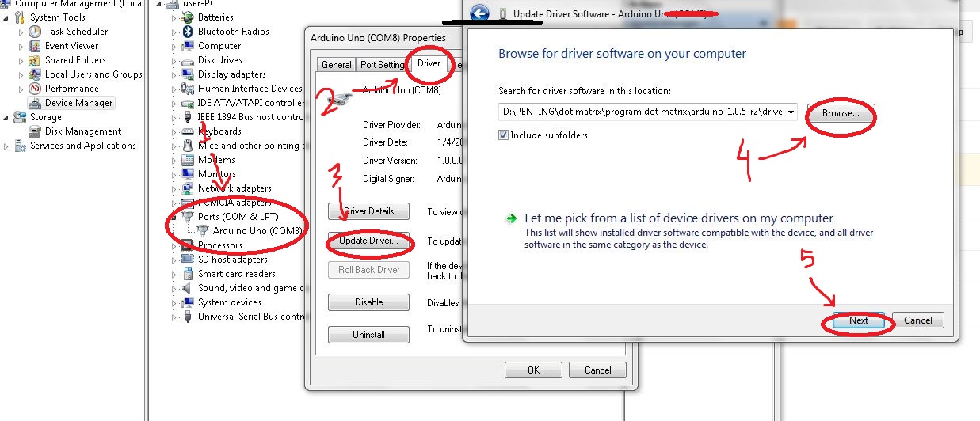
Task: Select Monitors in device tree
Action: (x=216, y=174)
